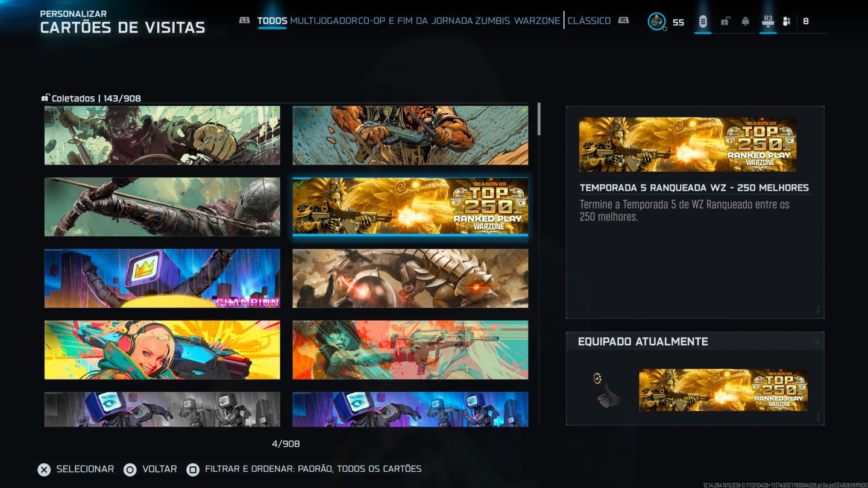Image resolution: width=868 pixels, height=488 pixels.
Task: Click the 'Coletados | 143/908' counter text
Action: tap(96, 98)
